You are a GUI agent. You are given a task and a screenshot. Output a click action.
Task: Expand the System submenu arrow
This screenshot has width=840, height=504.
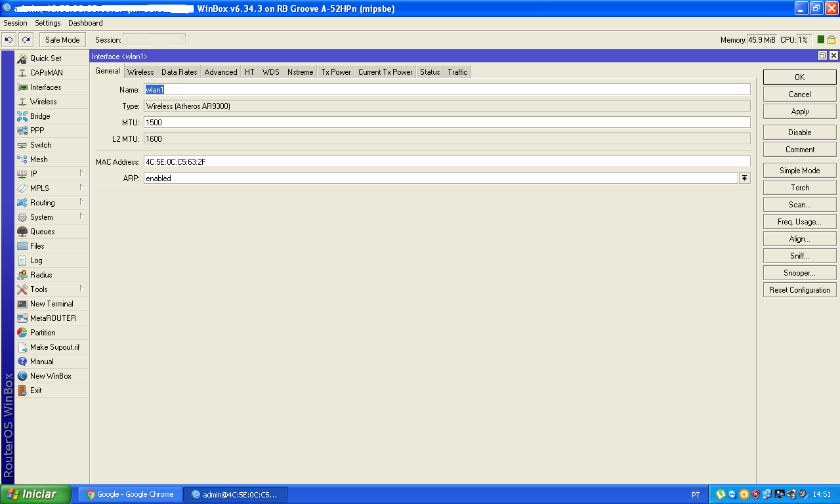click(x=81, y=217)
